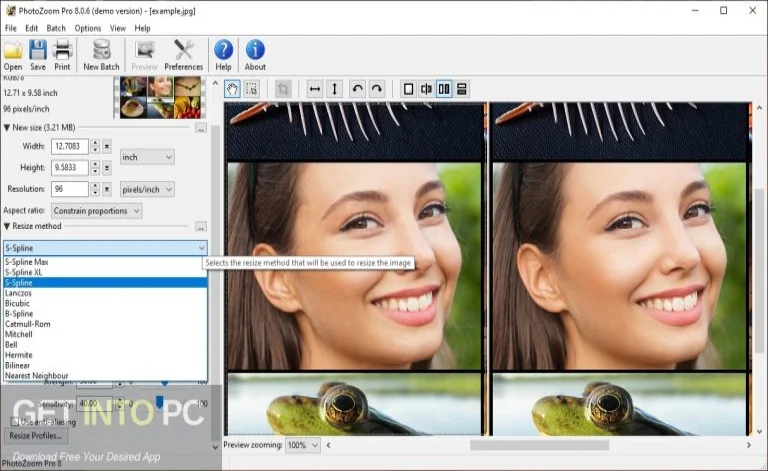Click reset button beside Width field
Image resolution: width=768 pixels, height=471 pixels.
coord(107,146)
